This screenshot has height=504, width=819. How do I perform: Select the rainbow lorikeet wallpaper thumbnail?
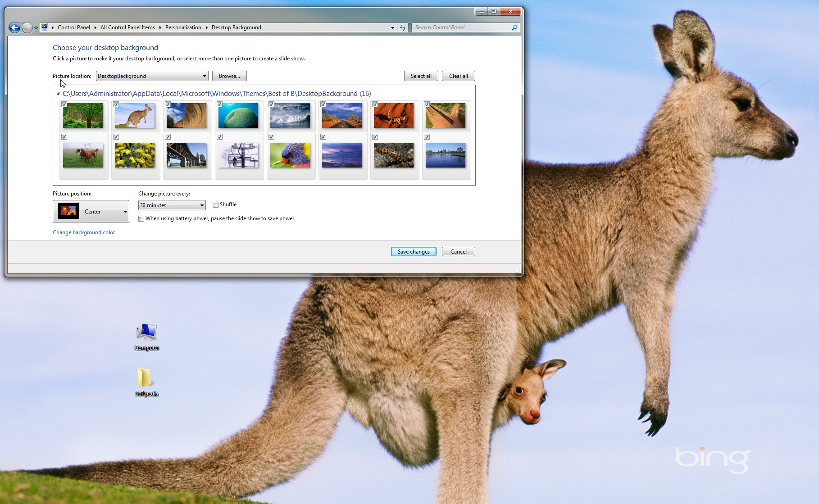tap(290, 155)
